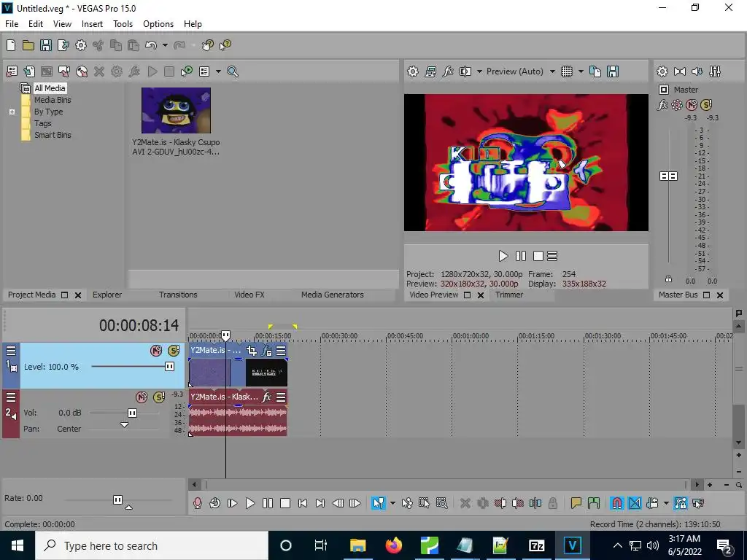Image resolution: width=747 pixels, height=560 pixels.
Task: Switch to the Trimmer tab
Action: tap(509, 295)
